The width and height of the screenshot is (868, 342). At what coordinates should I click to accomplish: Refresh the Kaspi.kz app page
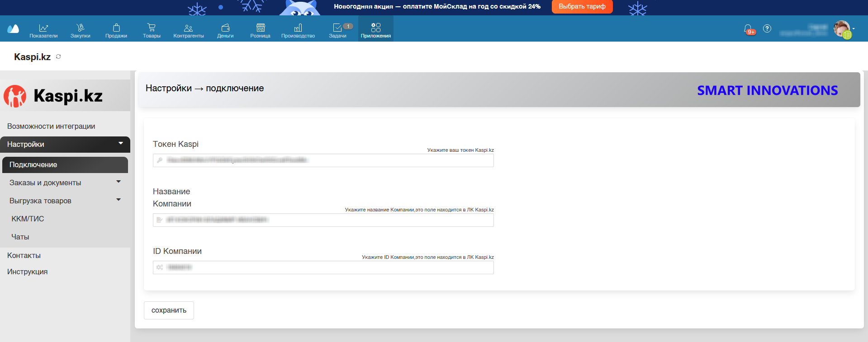58,56
